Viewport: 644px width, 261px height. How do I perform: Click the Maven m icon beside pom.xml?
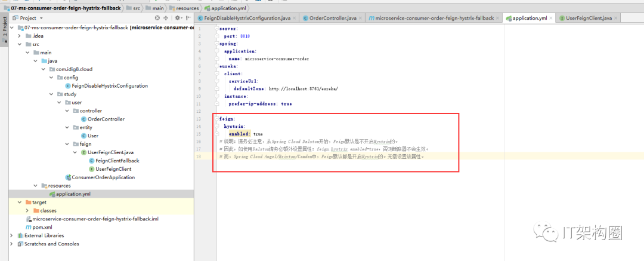pyautogui.click(x=29, y=227)
